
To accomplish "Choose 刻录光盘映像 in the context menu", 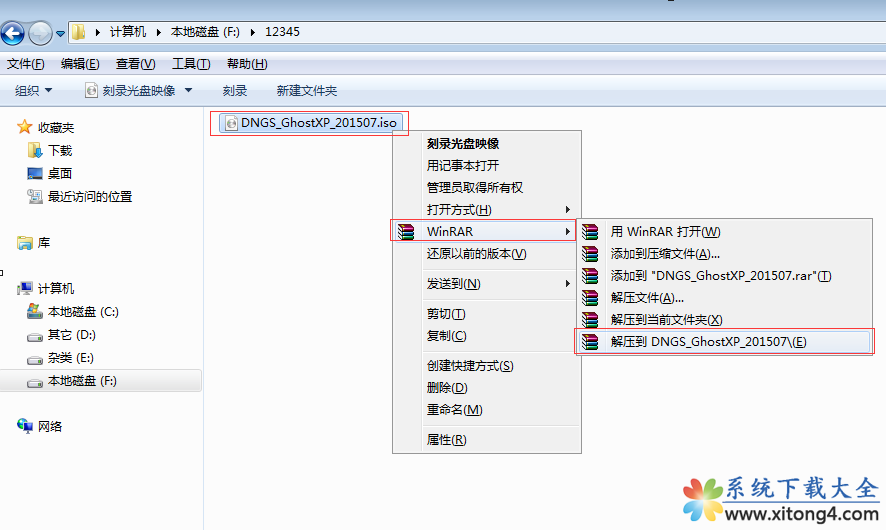I will click(463, 144).
